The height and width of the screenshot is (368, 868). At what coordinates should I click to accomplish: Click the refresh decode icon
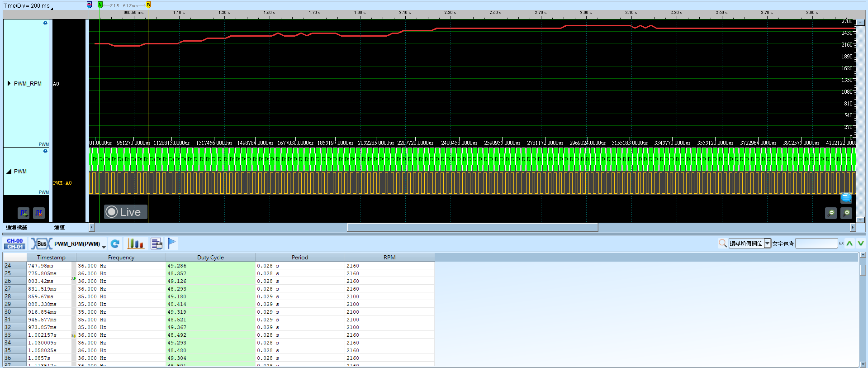(x=115, y=244)
